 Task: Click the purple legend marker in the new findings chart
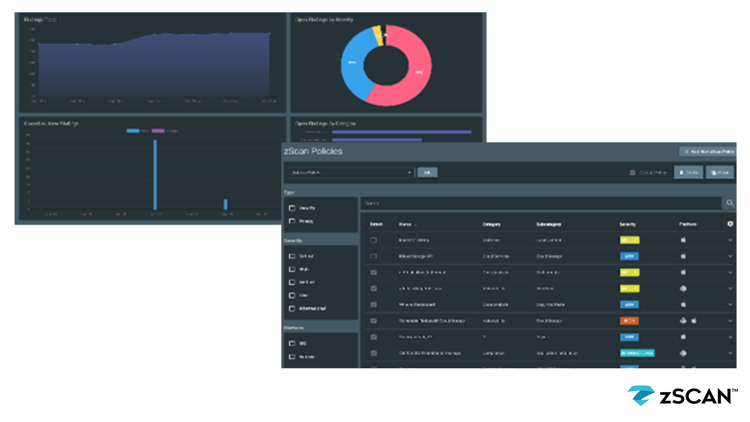pos(158,131)
